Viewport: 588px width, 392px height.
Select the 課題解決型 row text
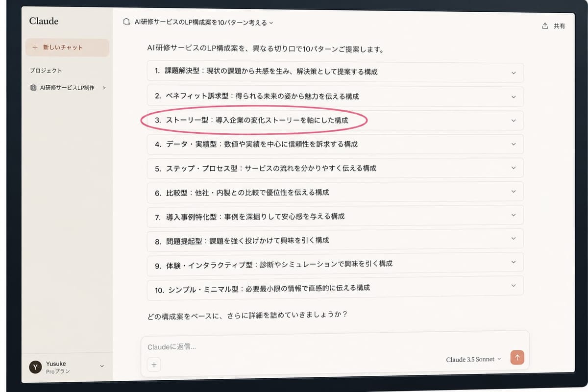(266, 72)
